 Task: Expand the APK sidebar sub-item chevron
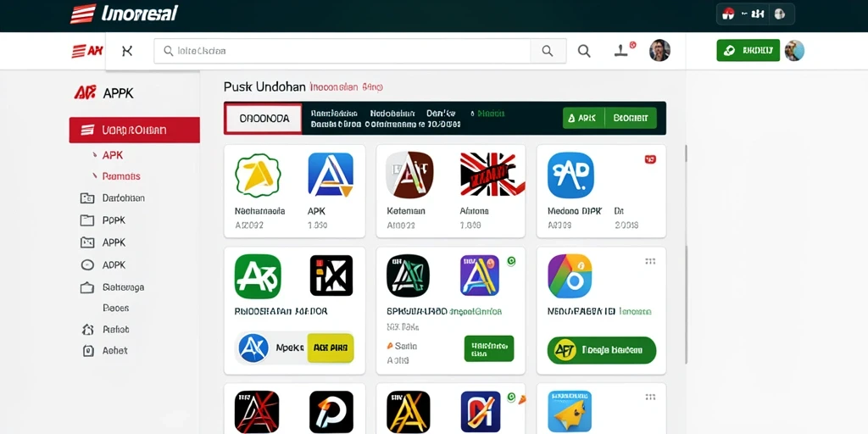(94, 155)
